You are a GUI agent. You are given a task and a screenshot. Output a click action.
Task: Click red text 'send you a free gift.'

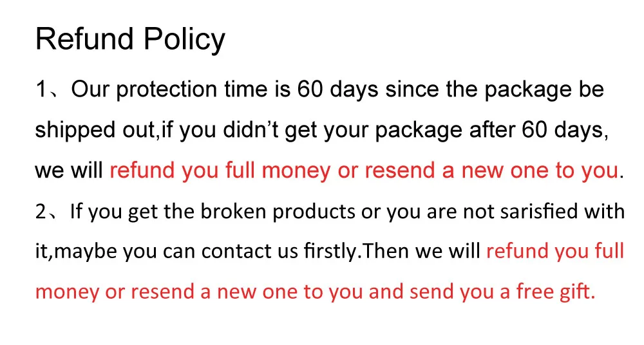[x=502, y=292]
